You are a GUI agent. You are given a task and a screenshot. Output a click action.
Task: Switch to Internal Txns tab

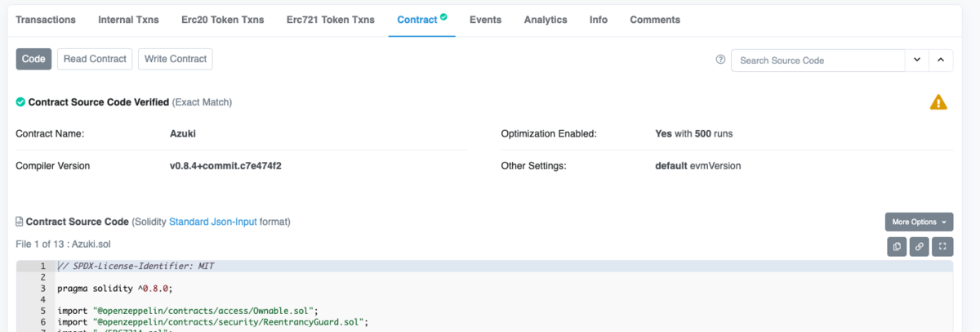click(128, 20)
